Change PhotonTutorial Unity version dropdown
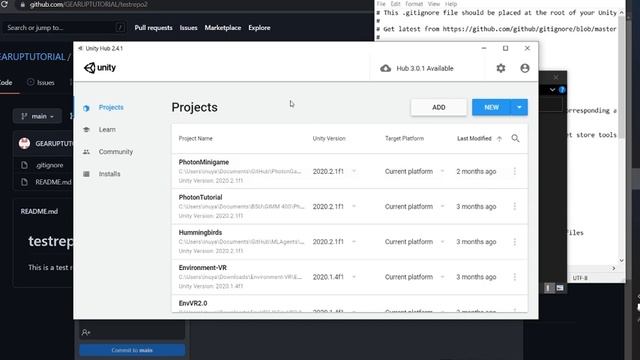Image resolution: width=640 pixels, height=360 pixels. pyautogui.click(x=354, y=207)
